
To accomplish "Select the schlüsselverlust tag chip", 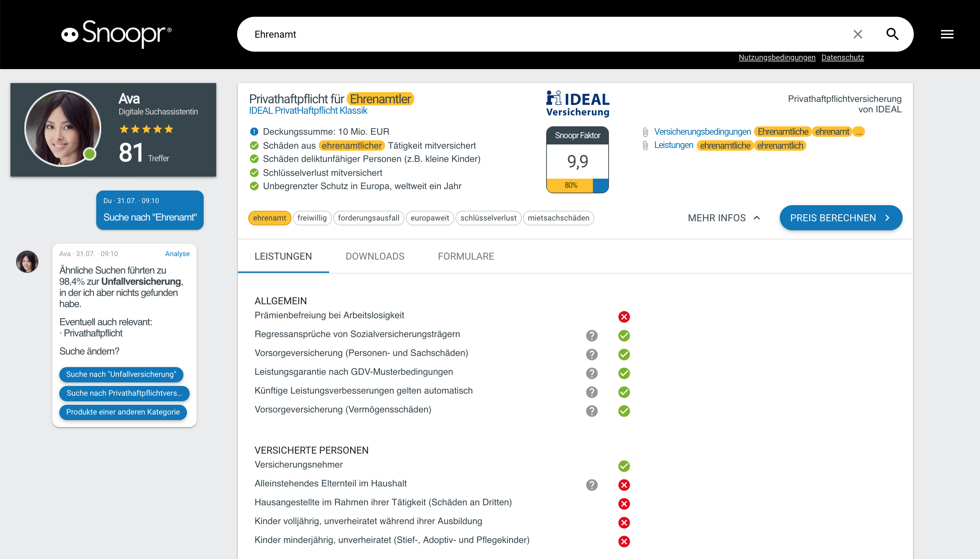I will 488,218.
